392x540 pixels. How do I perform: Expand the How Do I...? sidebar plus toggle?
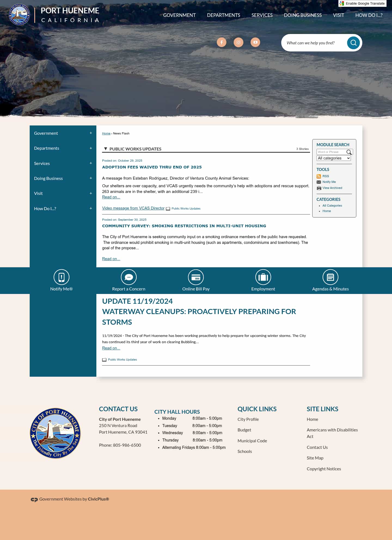coord(91,208)
